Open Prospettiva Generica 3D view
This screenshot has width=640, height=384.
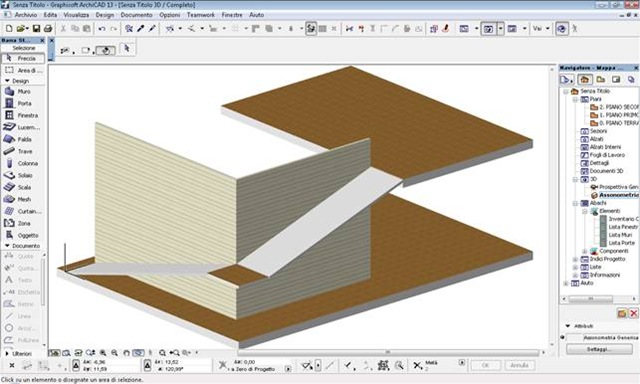point(618,187)
